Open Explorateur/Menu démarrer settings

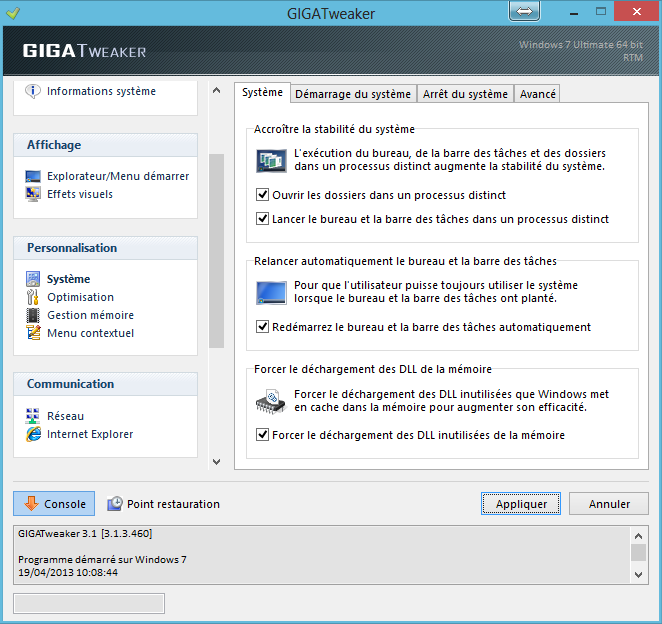click(118, 176)
